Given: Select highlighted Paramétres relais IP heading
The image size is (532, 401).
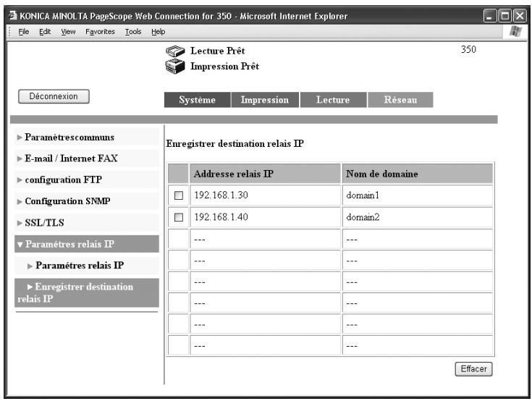Looking at the screenshot, I should pyautogui.click(x=87, y=244).
